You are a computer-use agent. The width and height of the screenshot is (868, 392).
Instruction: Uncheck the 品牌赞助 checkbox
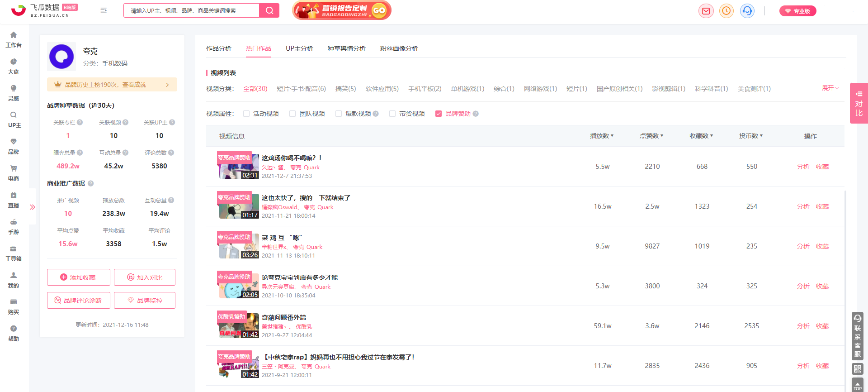(439, 114)
